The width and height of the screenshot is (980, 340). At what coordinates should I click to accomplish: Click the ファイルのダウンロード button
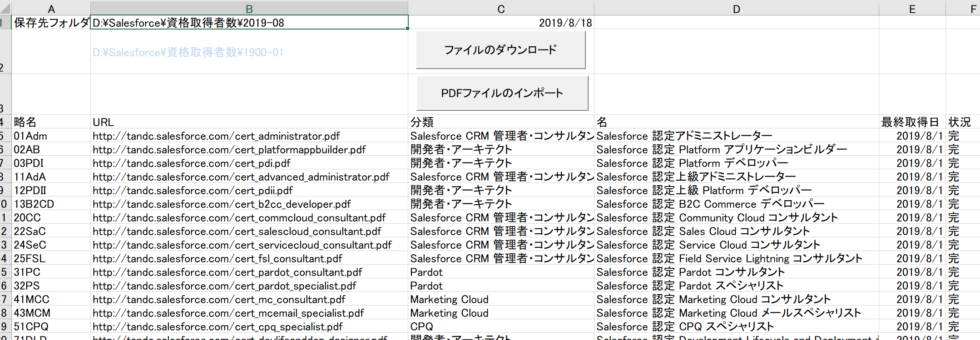click(x=500, y=50)
